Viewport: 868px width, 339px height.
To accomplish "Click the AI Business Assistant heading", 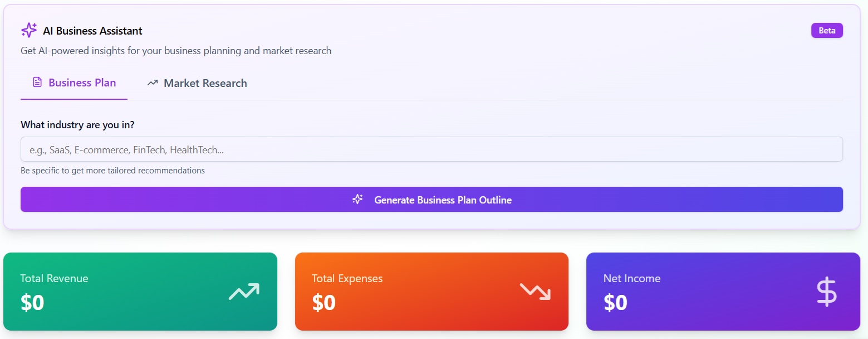I will pyautogui.click(x=92, y=31).
